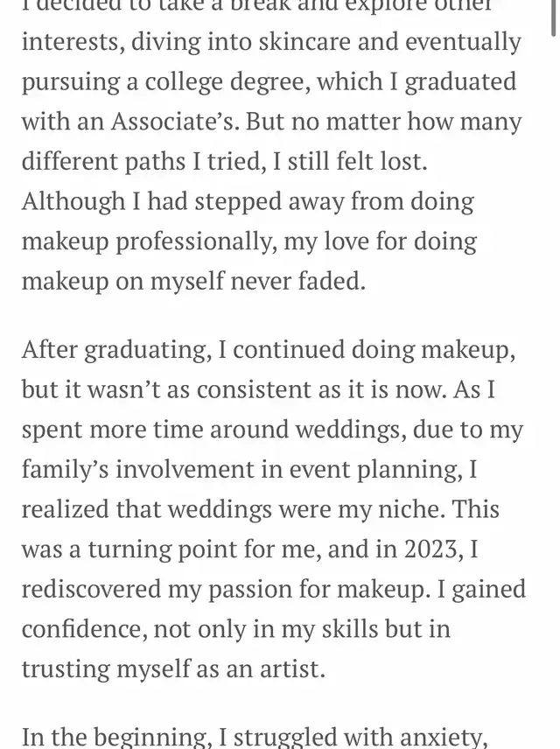The height and width of the screenshot is (749, 560).
Task: Click the word "artist" ending the second paragraph
Action: click(287, 669)
